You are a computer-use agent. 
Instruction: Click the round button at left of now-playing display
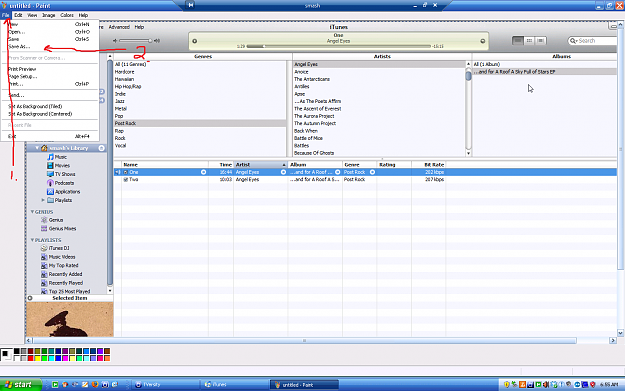tap(195, 41)
